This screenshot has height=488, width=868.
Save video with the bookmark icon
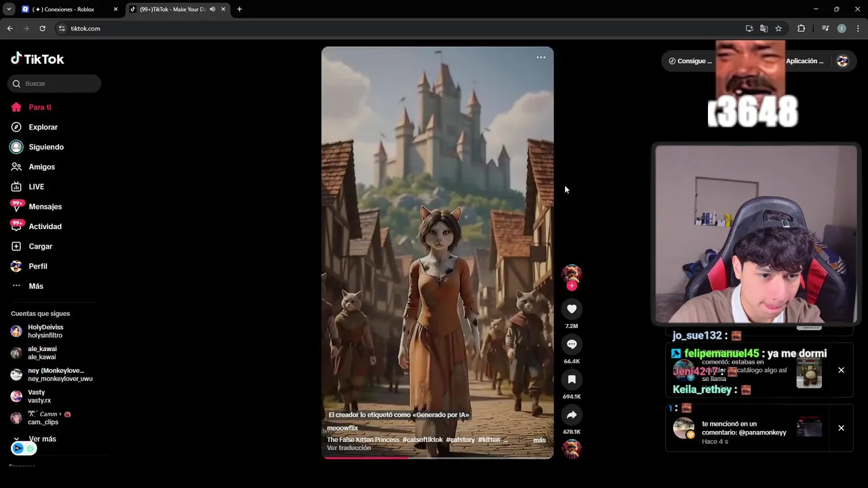(572, 380)
